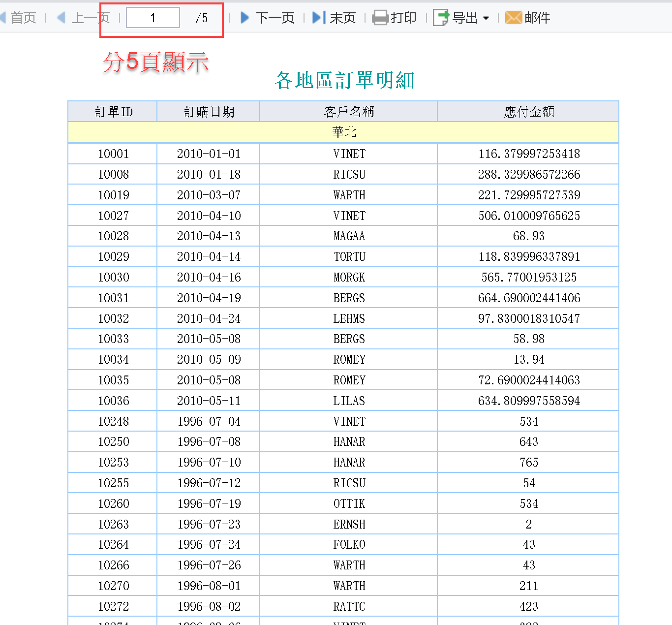Click the 華北 region group row
Screen dimensions: 672x625
343,132
